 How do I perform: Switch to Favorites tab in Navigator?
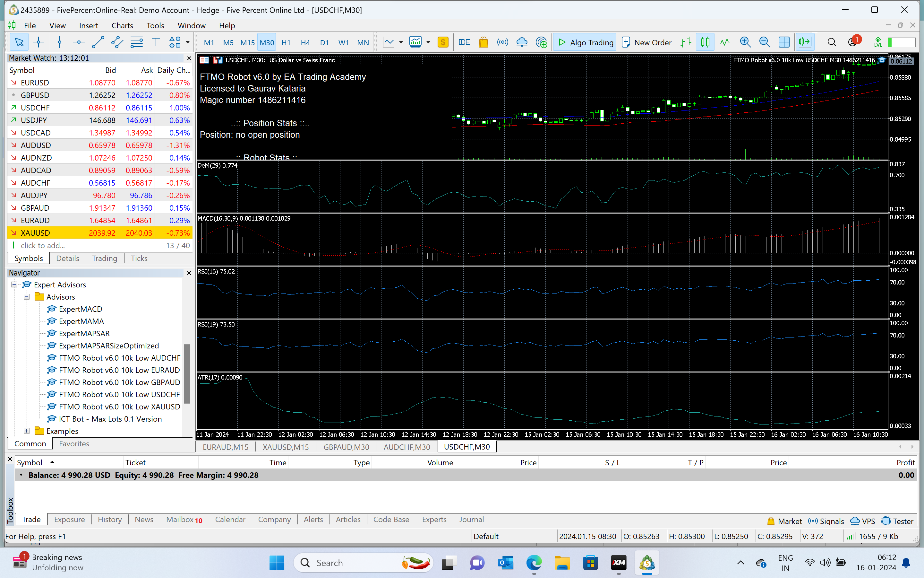(x=74, y=443)
